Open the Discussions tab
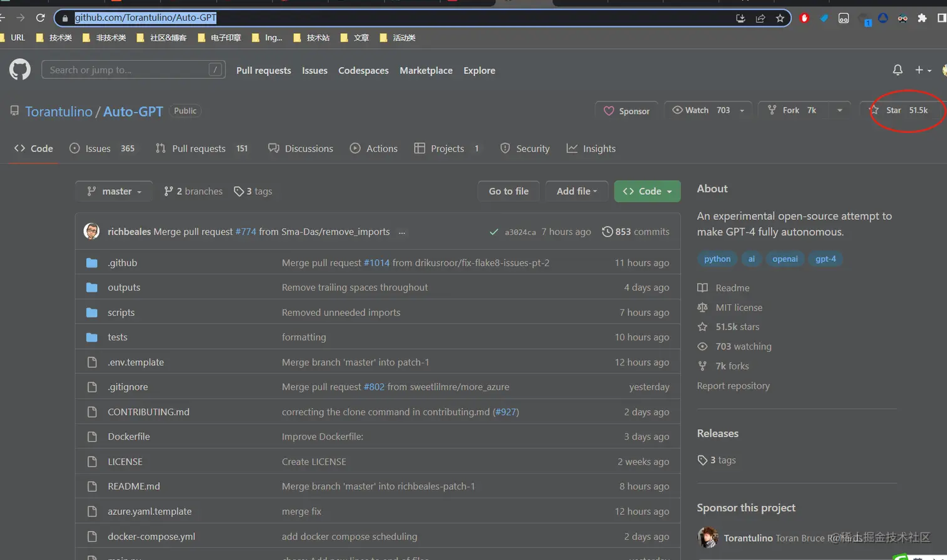The height and width of the screenshot is (560, 947). tap(301, 148)
